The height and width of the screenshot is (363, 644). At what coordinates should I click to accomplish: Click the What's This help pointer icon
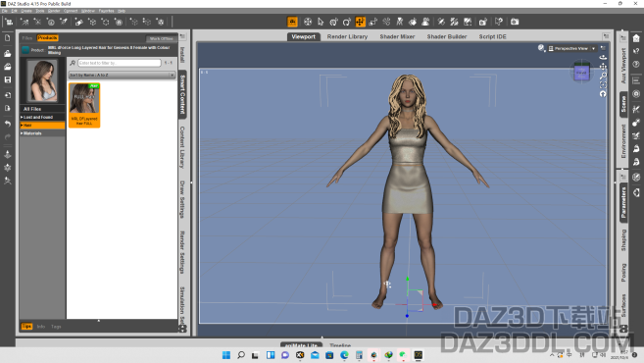click(499, 22)
